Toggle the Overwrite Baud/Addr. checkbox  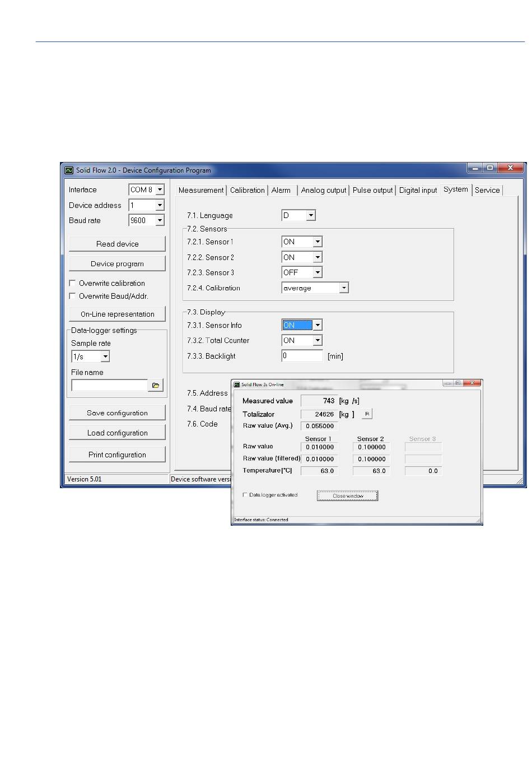[72, 296]
